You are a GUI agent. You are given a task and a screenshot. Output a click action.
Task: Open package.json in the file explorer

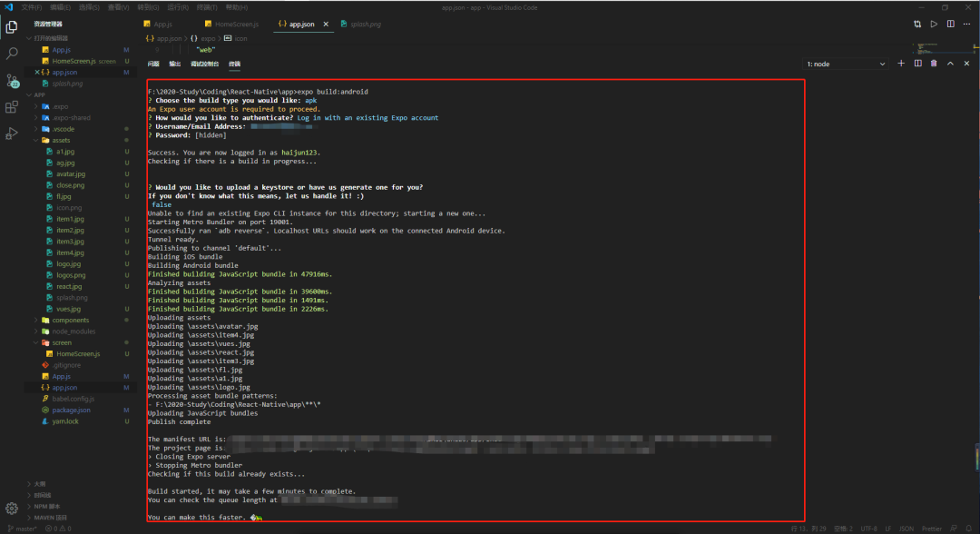click(71, 410)
